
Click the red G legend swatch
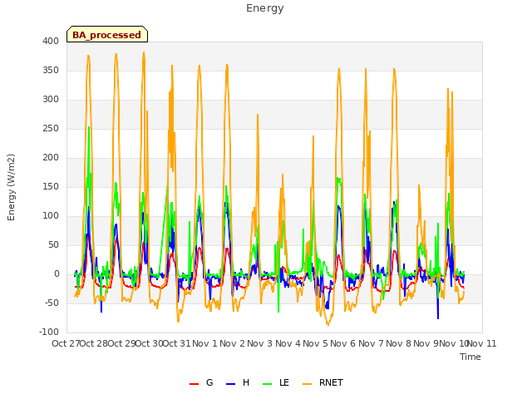tap(194, 384)
